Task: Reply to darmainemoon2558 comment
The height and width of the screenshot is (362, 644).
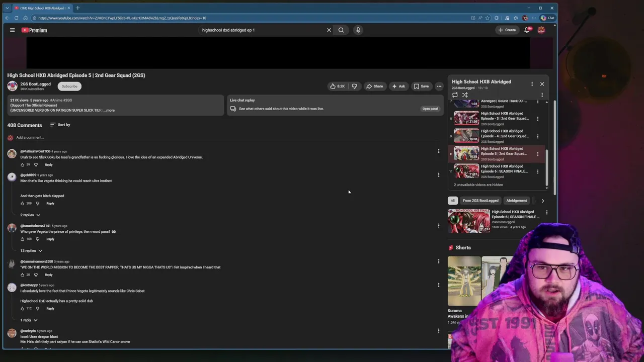Action: point(48,275)
